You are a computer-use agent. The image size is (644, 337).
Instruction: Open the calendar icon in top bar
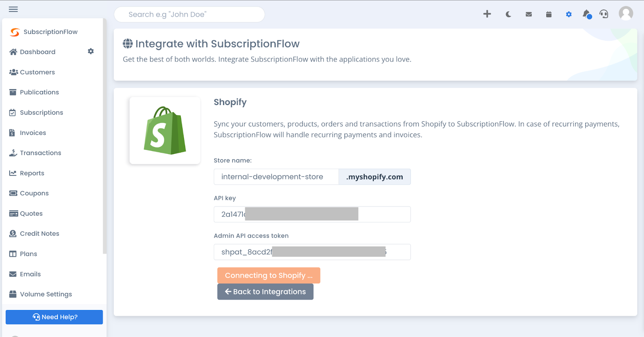[549, 14]
